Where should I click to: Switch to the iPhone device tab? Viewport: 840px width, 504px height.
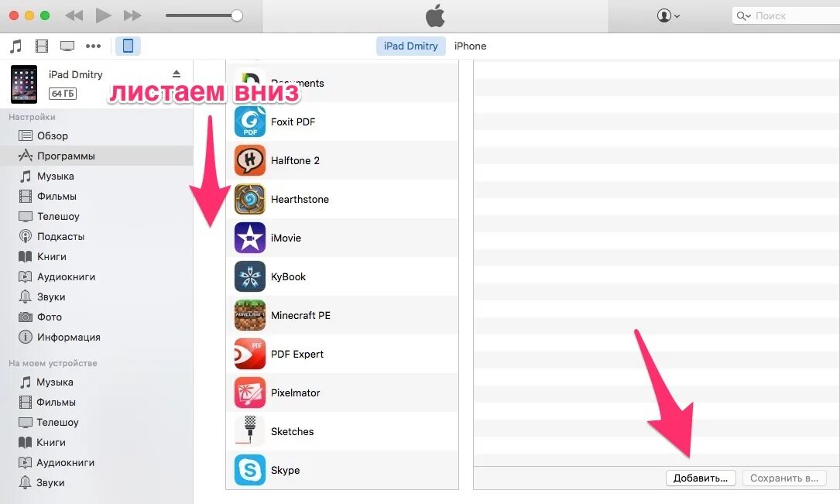click(x=471, y=46)
